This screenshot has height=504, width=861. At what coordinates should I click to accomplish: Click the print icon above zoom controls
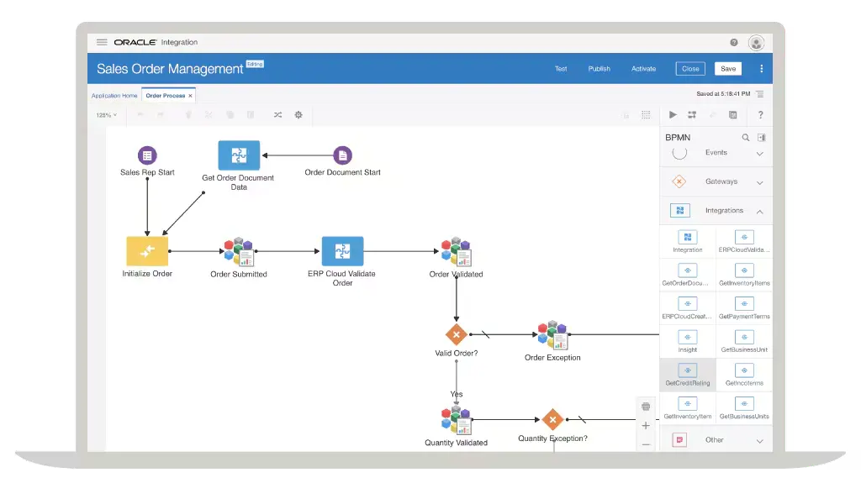pyautogui.click(x=646, y=407)
